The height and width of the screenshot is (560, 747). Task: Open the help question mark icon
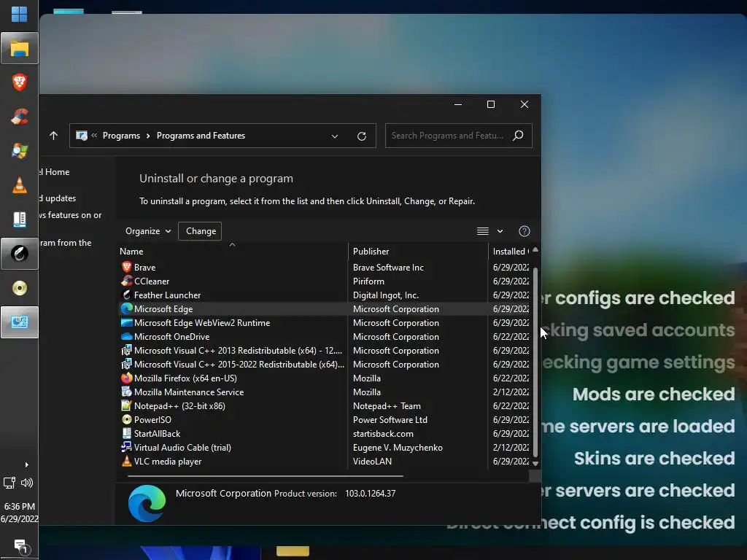(x=524, y=231)
